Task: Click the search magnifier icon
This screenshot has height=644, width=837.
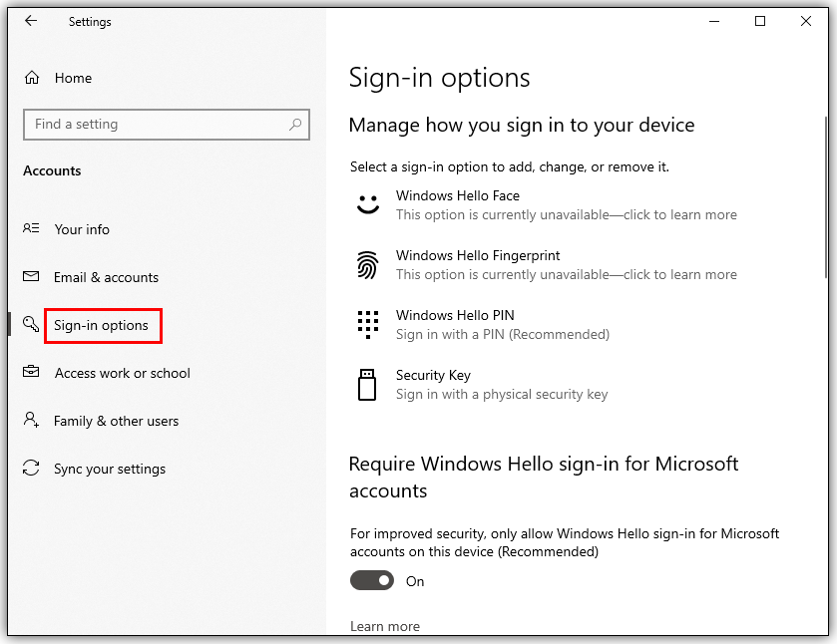Action: tap(295, 125)
